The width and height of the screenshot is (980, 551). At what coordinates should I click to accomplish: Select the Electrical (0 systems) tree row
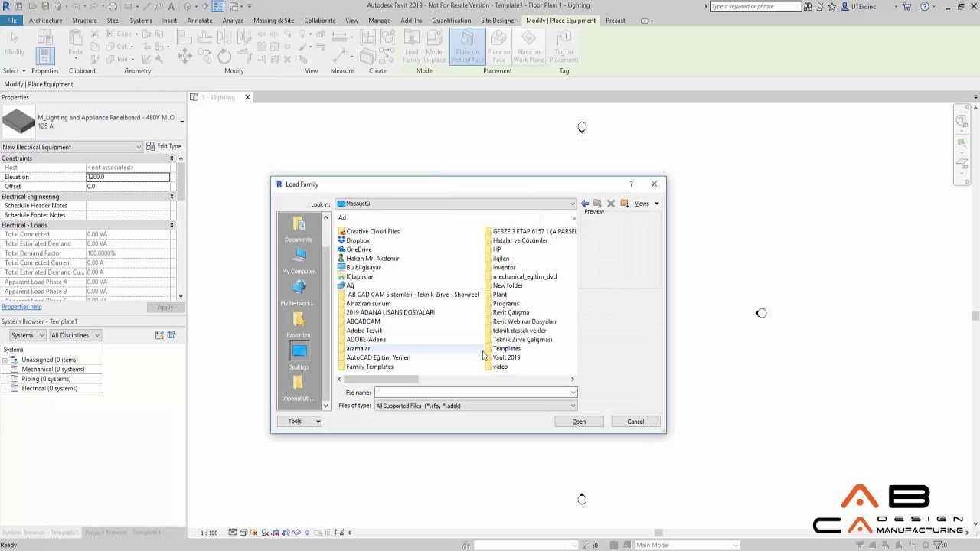(49, 388)
